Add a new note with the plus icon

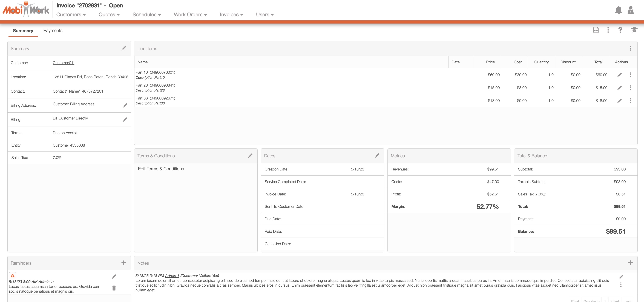(630, 263)
